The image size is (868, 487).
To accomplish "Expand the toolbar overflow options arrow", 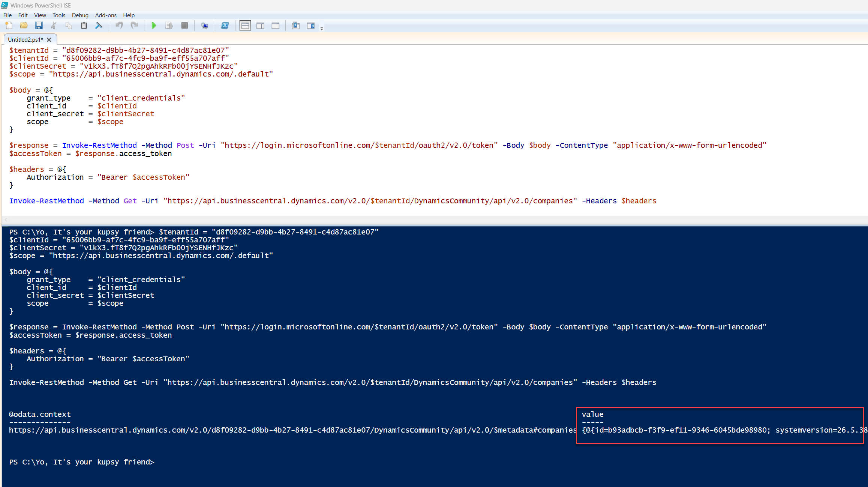I will pos(322,29).
